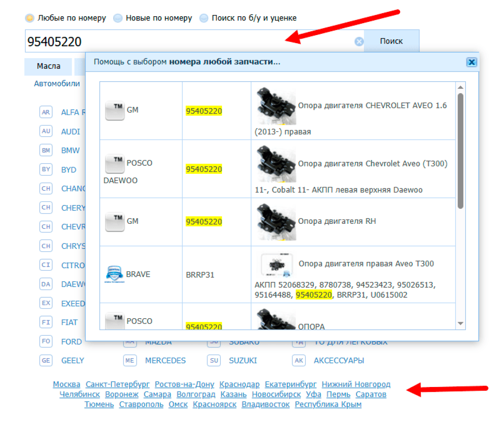The width and height of the screenshot is (504, 422).
Task: Open the Казань city link
Action: [234, 394]
